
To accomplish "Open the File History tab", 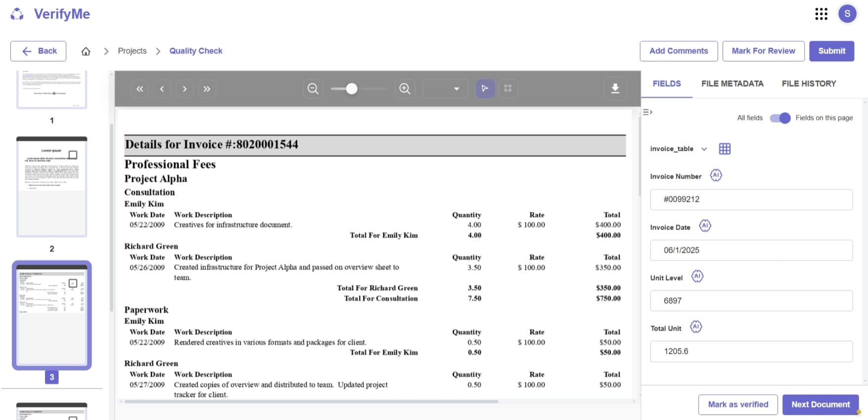I will point(809,84).
